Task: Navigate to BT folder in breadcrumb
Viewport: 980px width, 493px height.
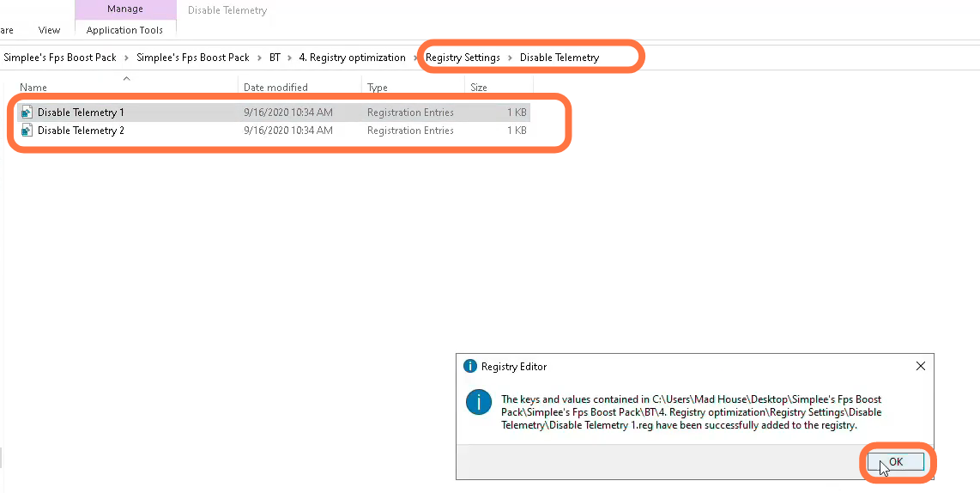Action: [275, 58]
